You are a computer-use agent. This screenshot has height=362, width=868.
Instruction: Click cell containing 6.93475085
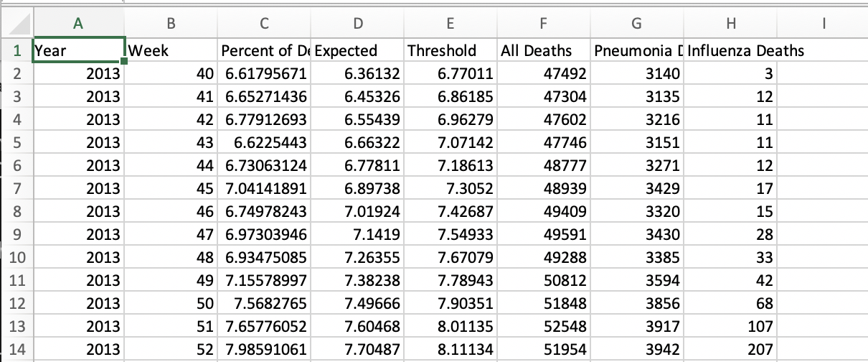pyautogui.click(x=264, y=258)
